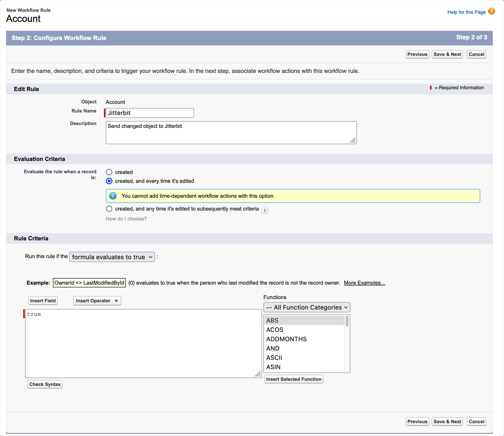504x436 pixels.
Task: Click the Check Syntax button
Action: [x=45, y=384]
